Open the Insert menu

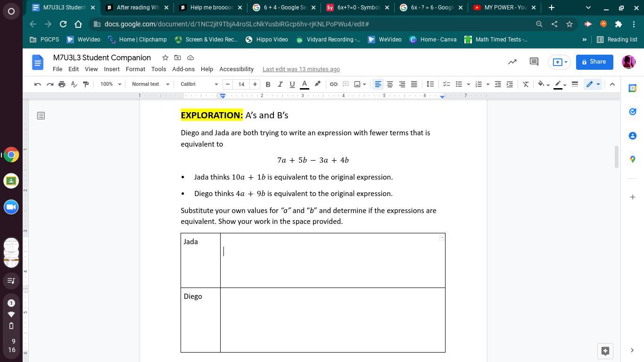tap(112, 69)
